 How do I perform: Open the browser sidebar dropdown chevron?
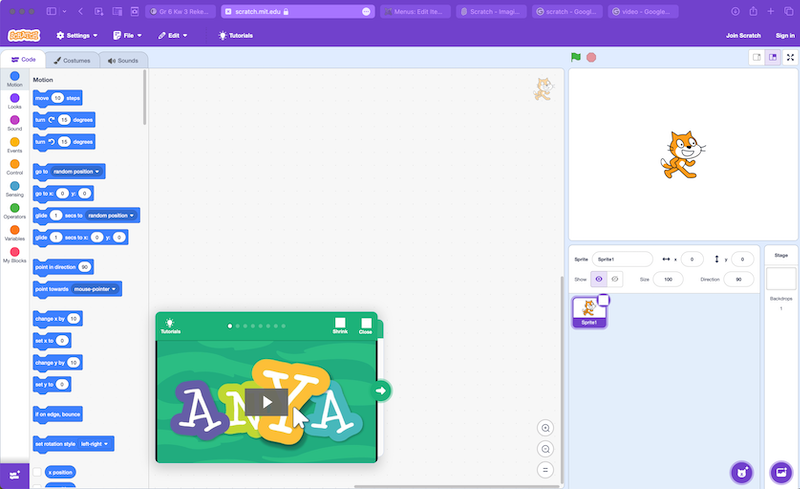point(64,11)
